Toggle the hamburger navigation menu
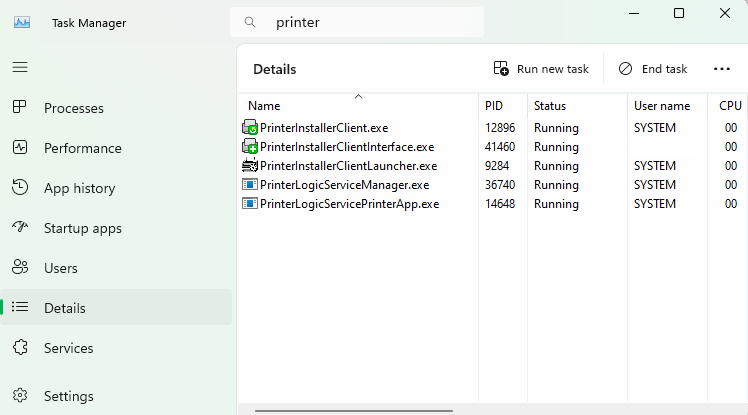The height and width of the screenshot is (415, 748). click(20, 67)
